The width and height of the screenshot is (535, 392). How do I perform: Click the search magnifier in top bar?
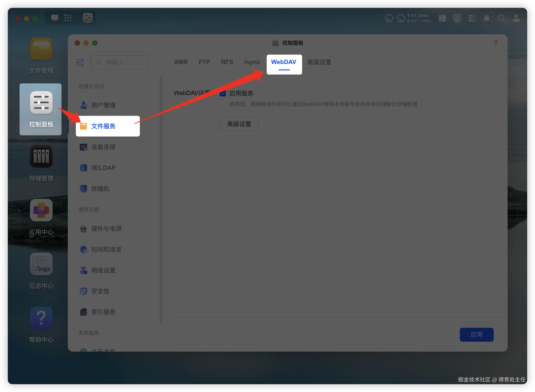pyautogui.click(x=502, y=18)
